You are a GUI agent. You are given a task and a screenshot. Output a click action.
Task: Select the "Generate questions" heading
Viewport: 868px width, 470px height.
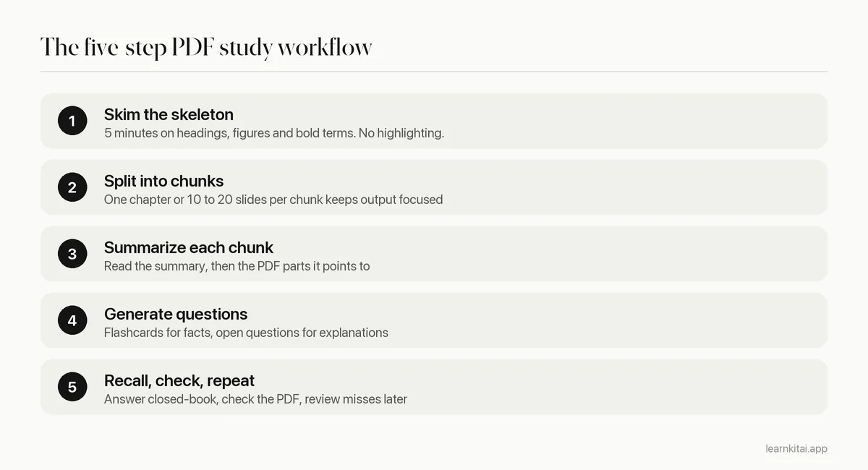point(176,314)
